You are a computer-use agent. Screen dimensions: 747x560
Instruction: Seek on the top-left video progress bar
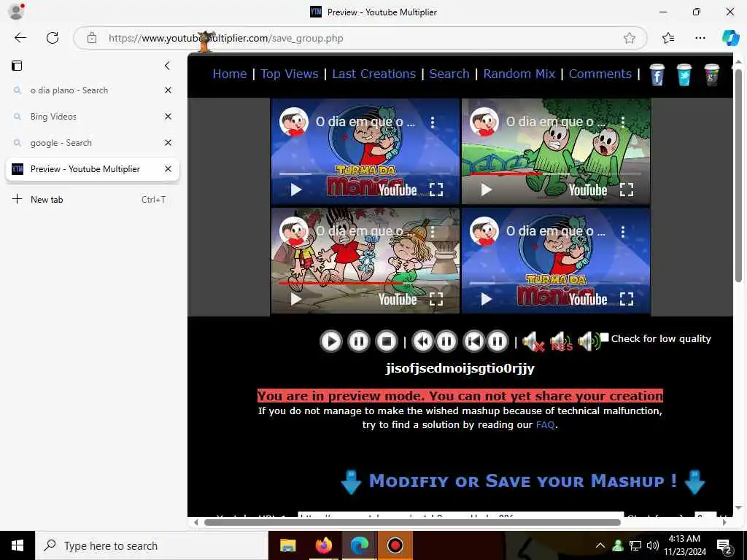pos(365,174)
